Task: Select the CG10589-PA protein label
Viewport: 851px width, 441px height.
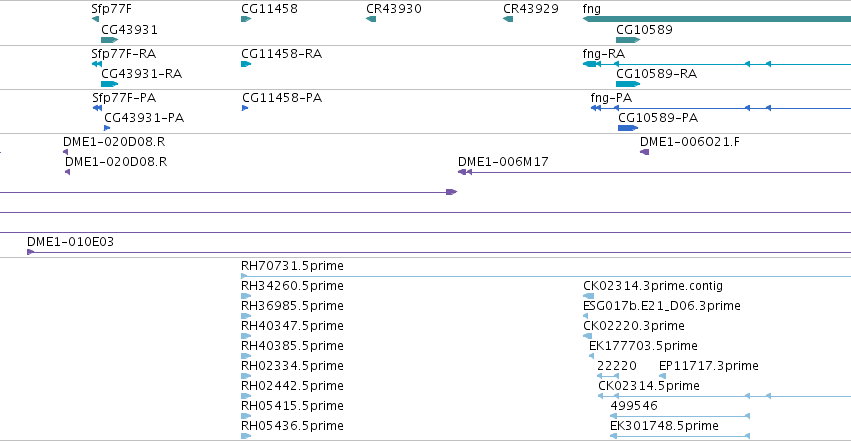Action: [658, 118]
